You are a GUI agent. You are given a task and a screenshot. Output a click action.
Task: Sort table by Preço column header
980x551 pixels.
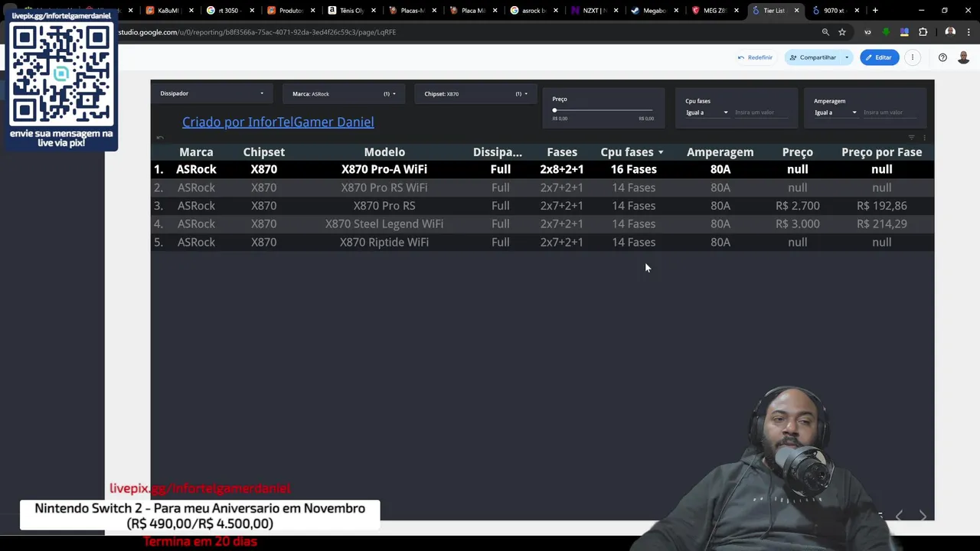click(x=797, y=152)
